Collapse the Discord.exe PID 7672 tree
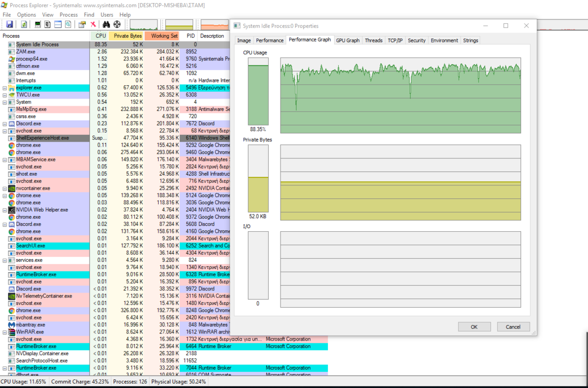Image resolution: width=588 pixels, height=388 pixels. tap(4, 123)
